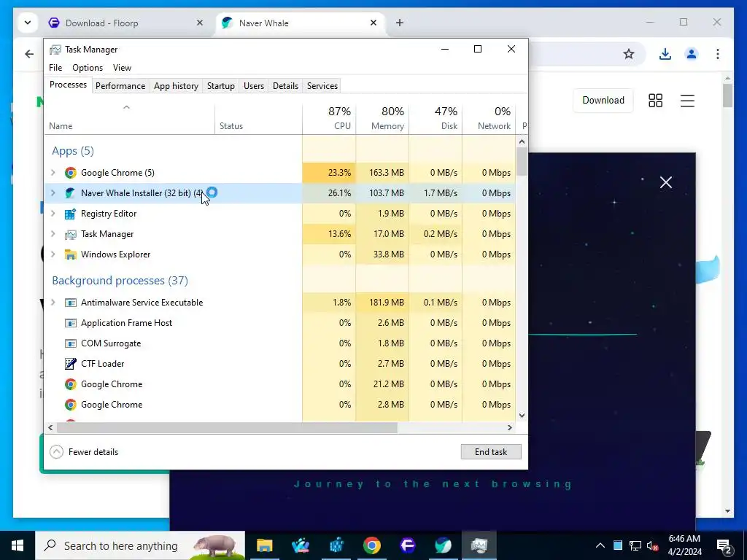This screenshot has height=560, width=747.
Task: Click the Chrome bookmark star icon
Action: click(x=629, y=54)
